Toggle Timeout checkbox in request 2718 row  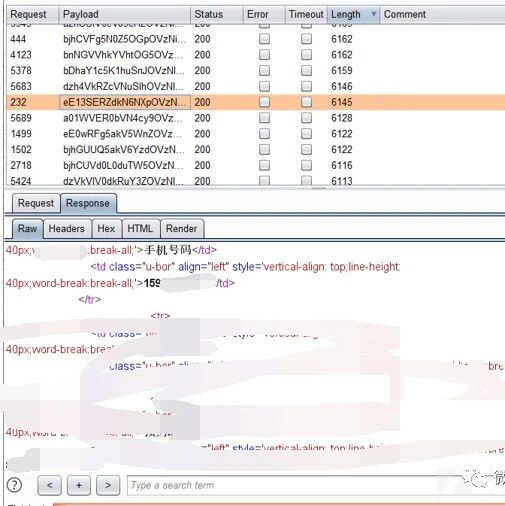pos(306,165)
